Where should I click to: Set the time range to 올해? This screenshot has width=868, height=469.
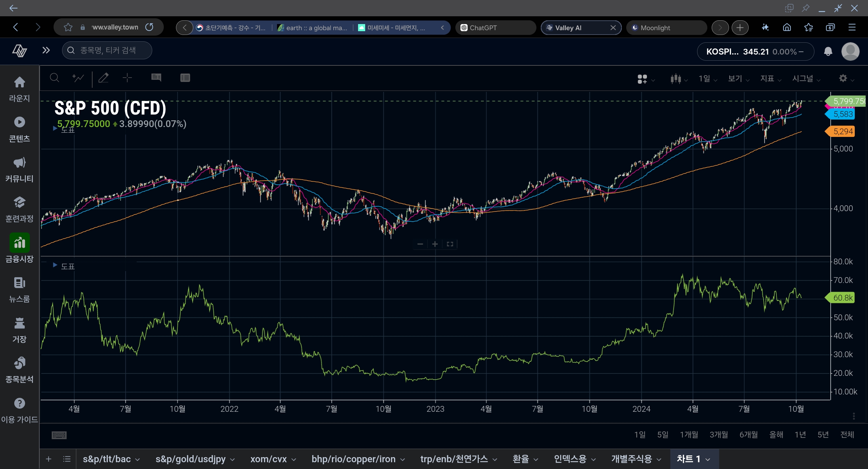click(x=776, y=435)
